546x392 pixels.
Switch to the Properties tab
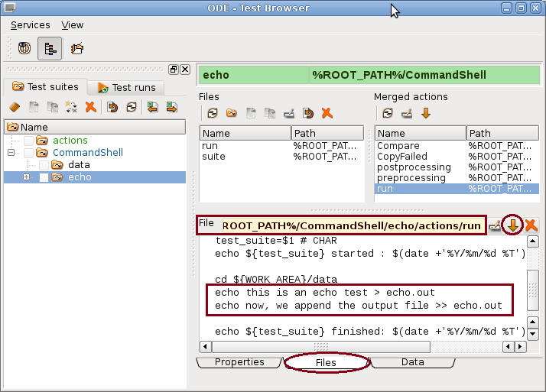(239, 362)
